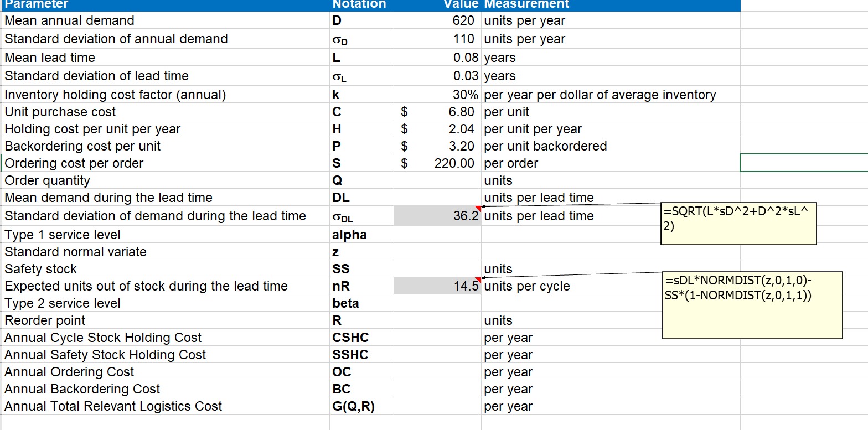Screen dimensions: 868x430
Task: Click the 'Unit purchase cost' label
Action: click(60, 112)
